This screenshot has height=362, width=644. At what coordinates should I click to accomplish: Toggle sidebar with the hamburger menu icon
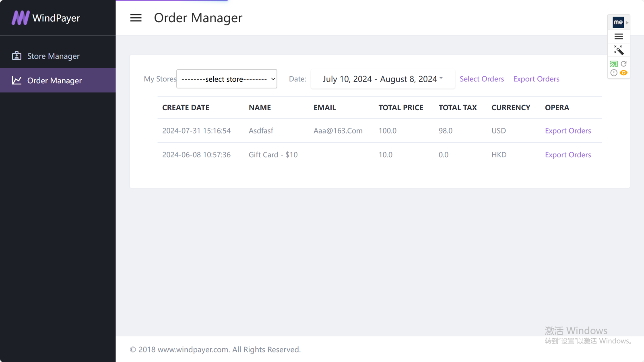click(136, 18)
